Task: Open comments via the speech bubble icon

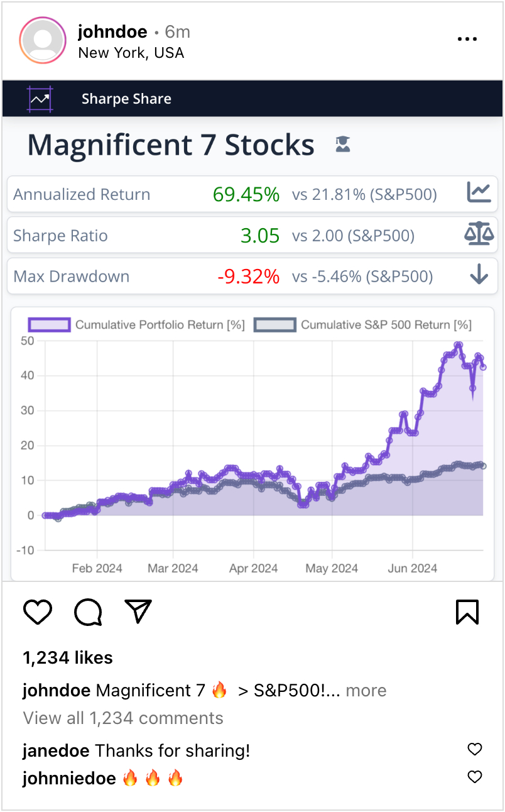Action: coord(88,611)
